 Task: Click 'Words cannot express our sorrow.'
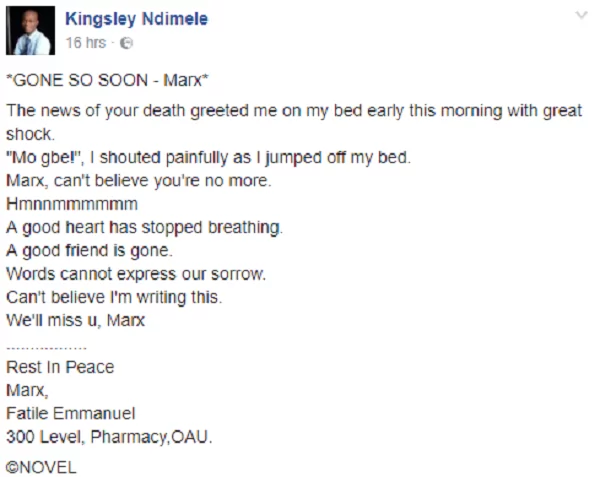tap(131, 274)
